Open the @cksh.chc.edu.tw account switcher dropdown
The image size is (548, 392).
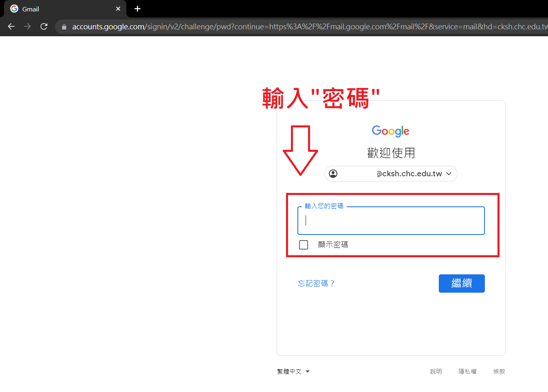(391, 174)
